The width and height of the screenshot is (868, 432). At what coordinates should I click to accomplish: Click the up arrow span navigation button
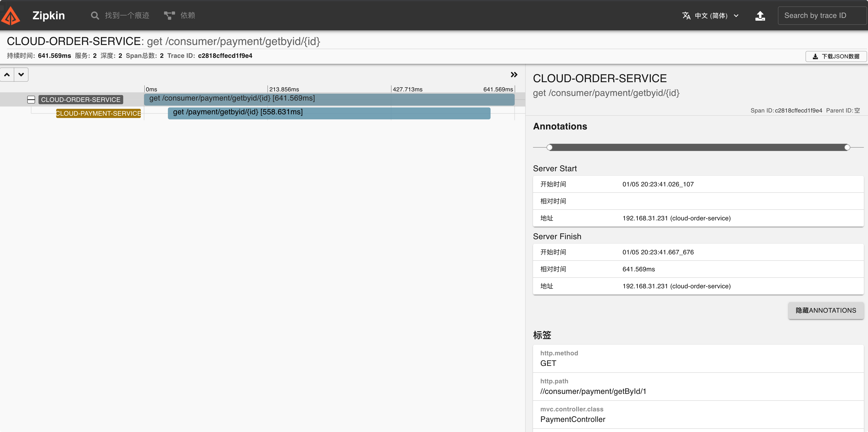pos(7,74)
